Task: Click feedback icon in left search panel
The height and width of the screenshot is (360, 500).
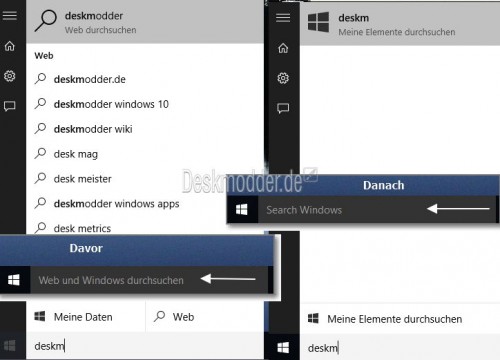Action: [10, 106]
